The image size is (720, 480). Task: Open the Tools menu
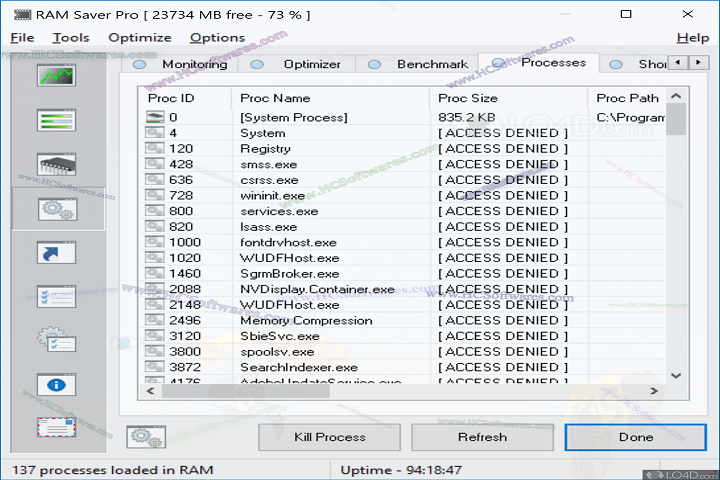pyautogui.click(x=71, y=38)
